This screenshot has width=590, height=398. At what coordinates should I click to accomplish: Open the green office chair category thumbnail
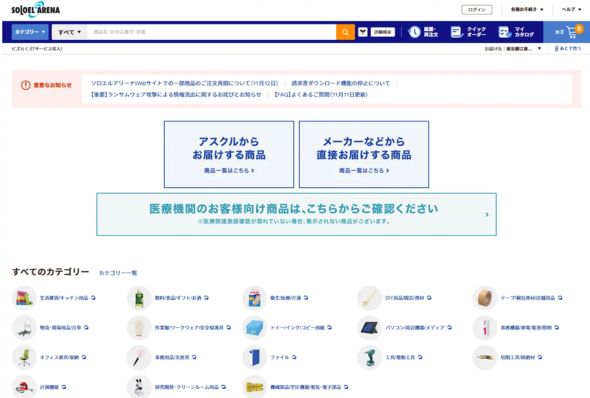24,357
